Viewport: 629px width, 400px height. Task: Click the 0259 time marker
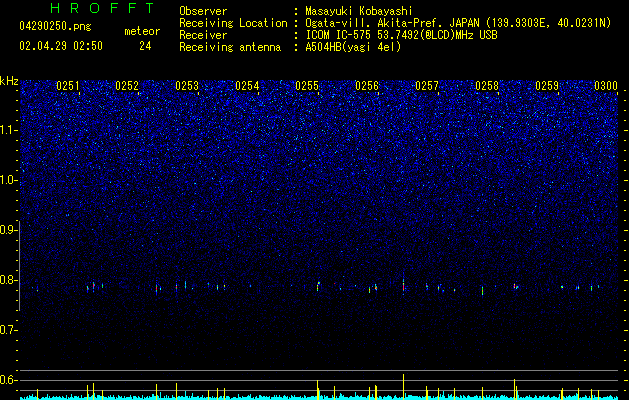click(x=547, y=86)
